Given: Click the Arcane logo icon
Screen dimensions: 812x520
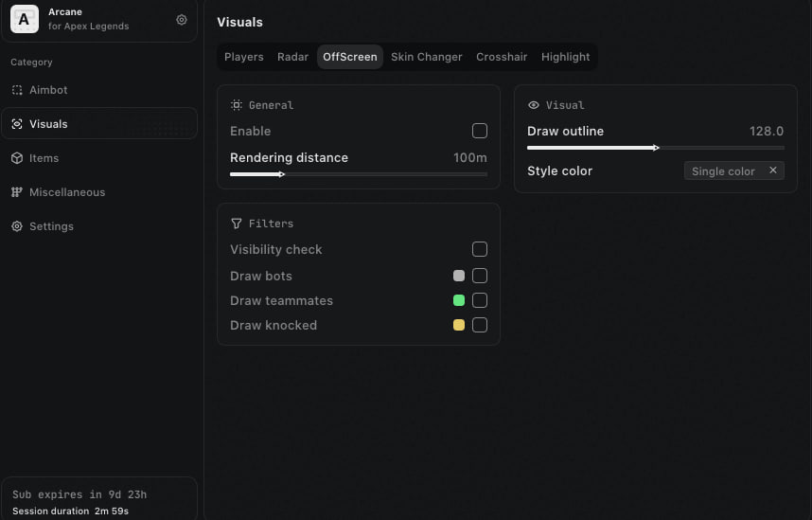Looking at the screenshot, I should click(x=25, y=20).
